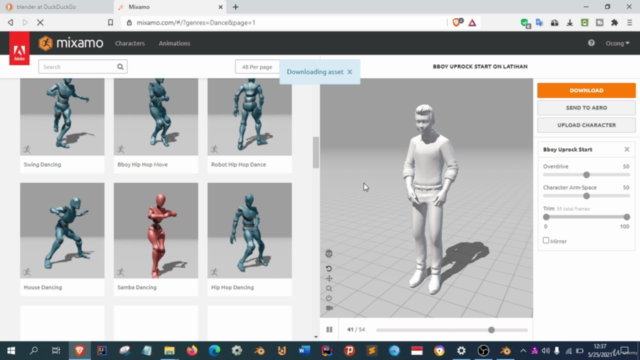
Task: Adjust the Character Arm-Space slider handle
Action: coord(586,196)
